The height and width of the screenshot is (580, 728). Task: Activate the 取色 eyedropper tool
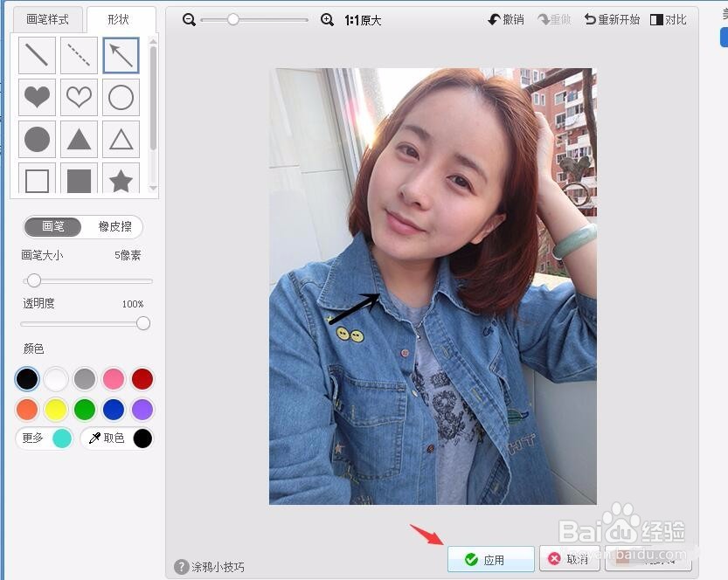pyautogui.click(x=107, y=438)
